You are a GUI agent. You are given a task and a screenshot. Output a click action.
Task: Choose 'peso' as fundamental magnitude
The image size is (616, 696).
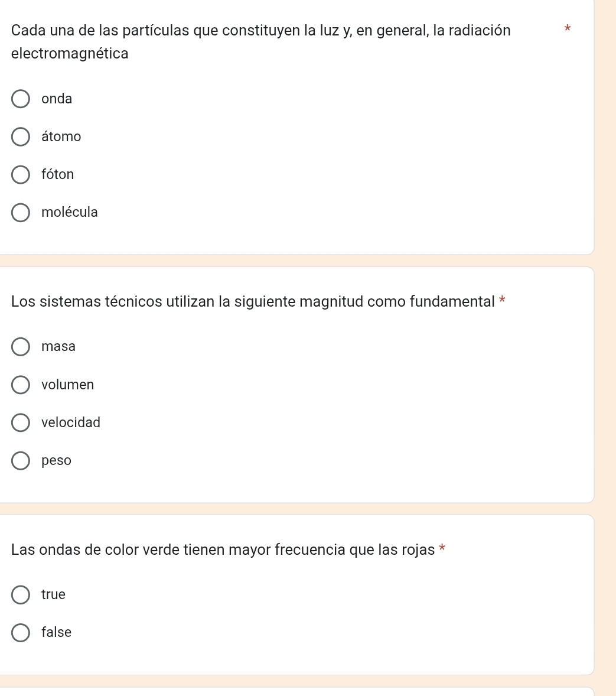[x=21, y=461]
